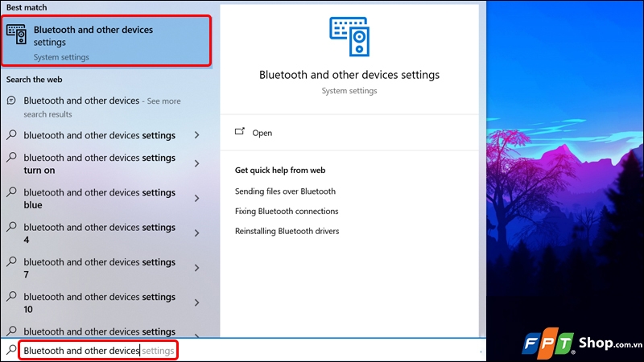Open the web result 'See more search results'

pyautogui.click(x=102, y=107)
